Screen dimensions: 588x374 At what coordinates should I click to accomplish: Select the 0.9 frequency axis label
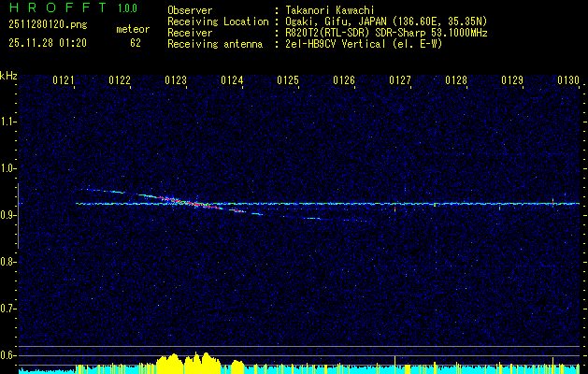coord(8,215)
